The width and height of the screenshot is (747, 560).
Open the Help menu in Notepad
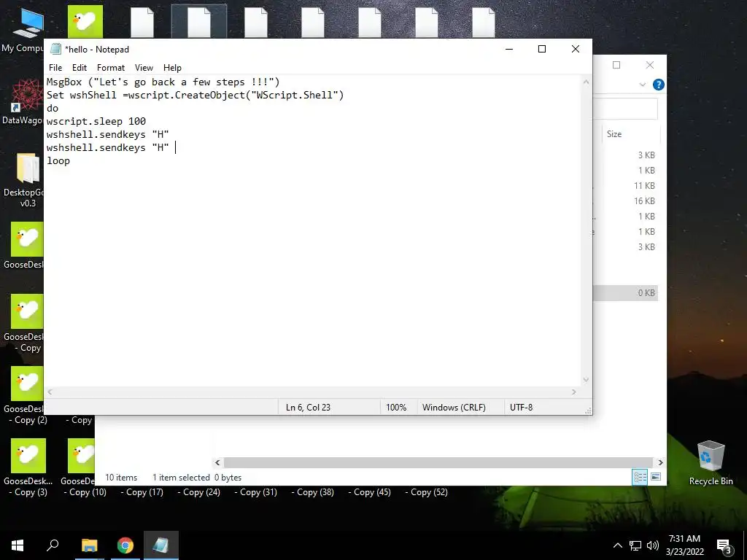[x=172, y=68]
